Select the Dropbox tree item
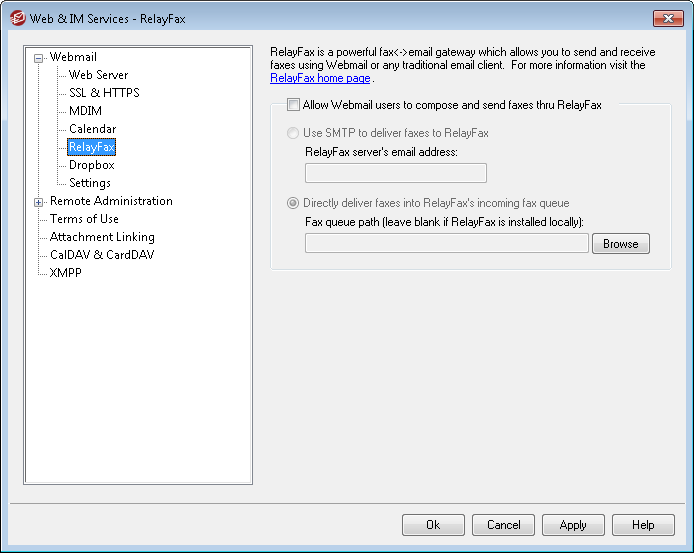 pyautogui.click(x=91, y=165)
